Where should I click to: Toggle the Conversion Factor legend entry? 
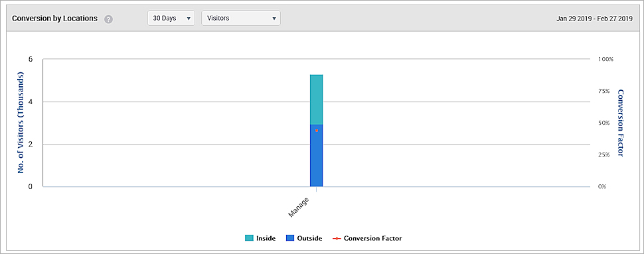[367, 238]
